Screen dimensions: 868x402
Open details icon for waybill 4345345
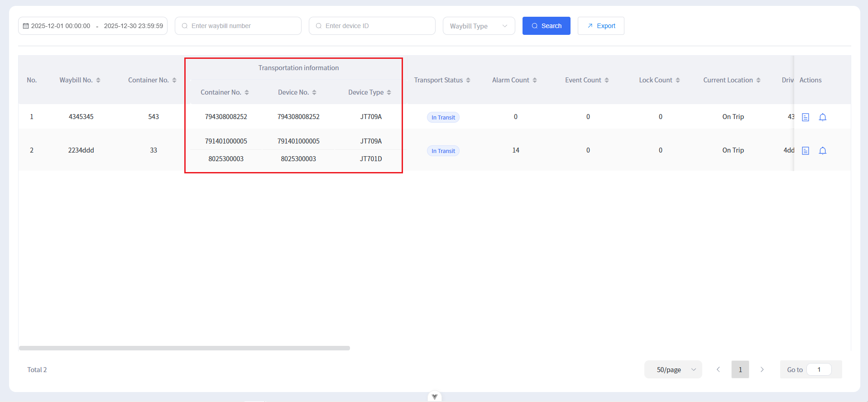(x=805, y=117)
